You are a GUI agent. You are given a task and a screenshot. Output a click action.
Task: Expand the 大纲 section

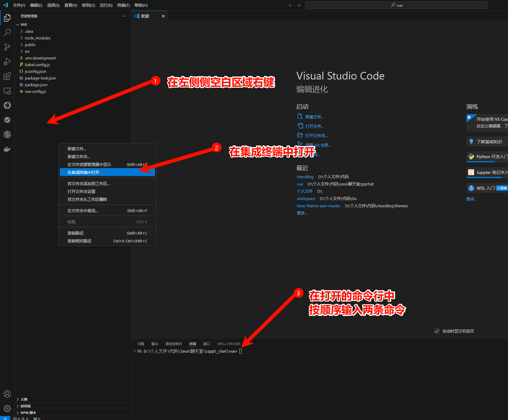[73, 399]
